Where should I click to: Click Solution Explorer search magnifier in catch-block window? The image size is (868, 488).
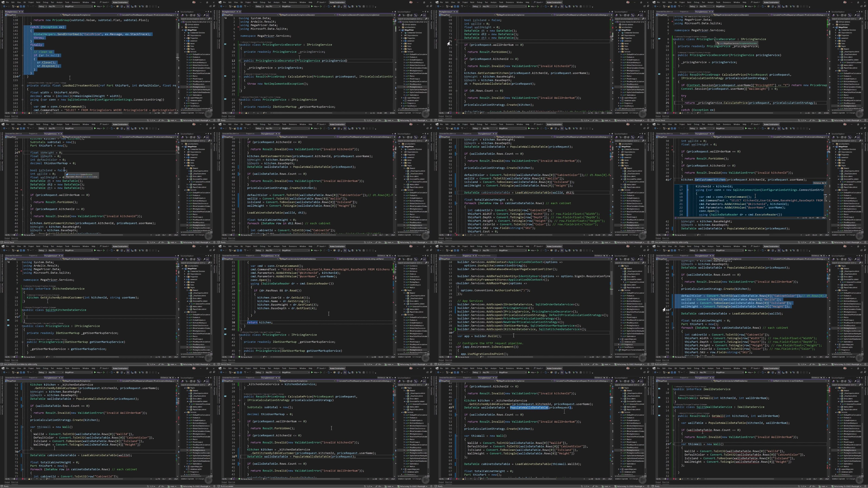[209, 19]
